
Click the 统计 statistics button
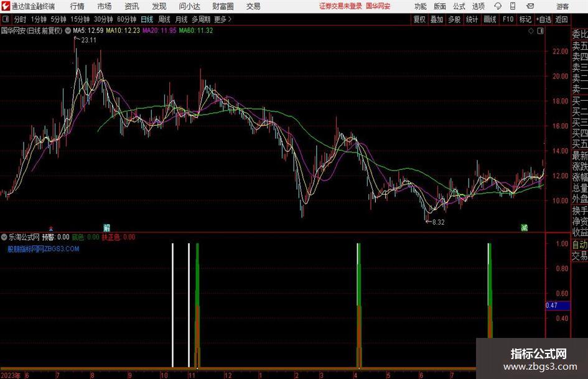472,19
